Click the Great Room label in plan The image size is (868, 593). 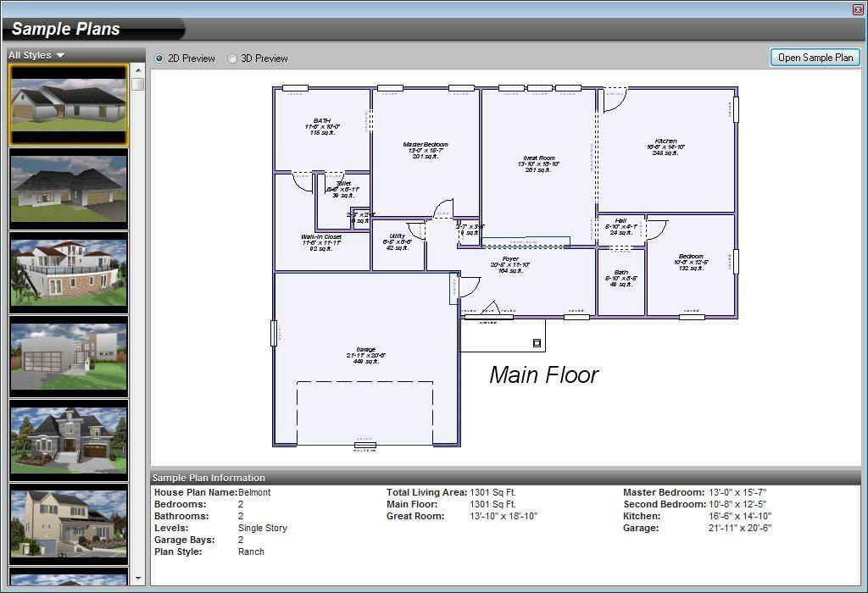(538, 163)
